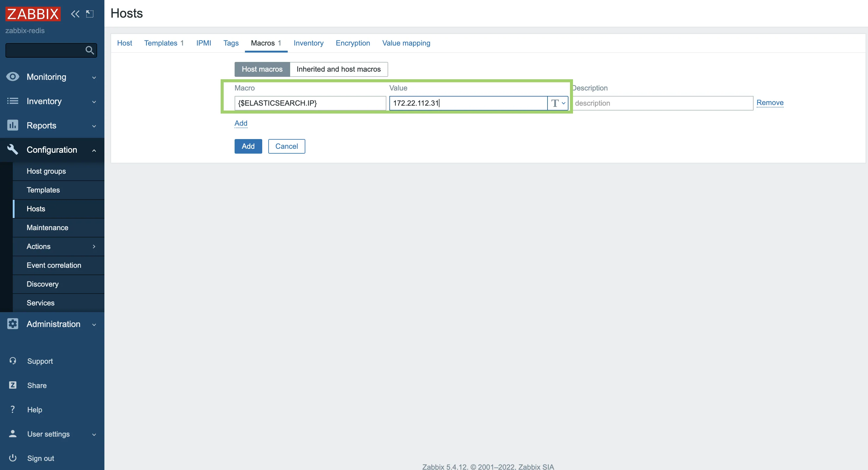Click Add button to save host macro

(x=248, y=146)
